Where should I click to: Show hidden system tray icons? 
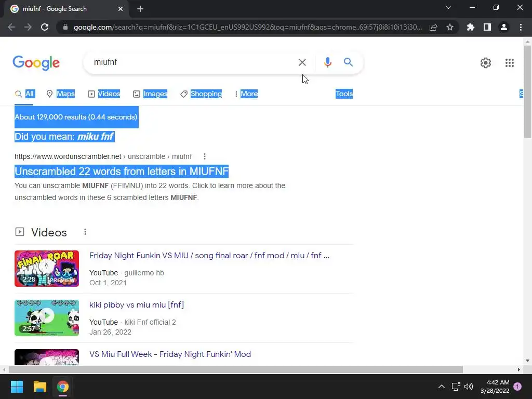click(x=441, y=387)
